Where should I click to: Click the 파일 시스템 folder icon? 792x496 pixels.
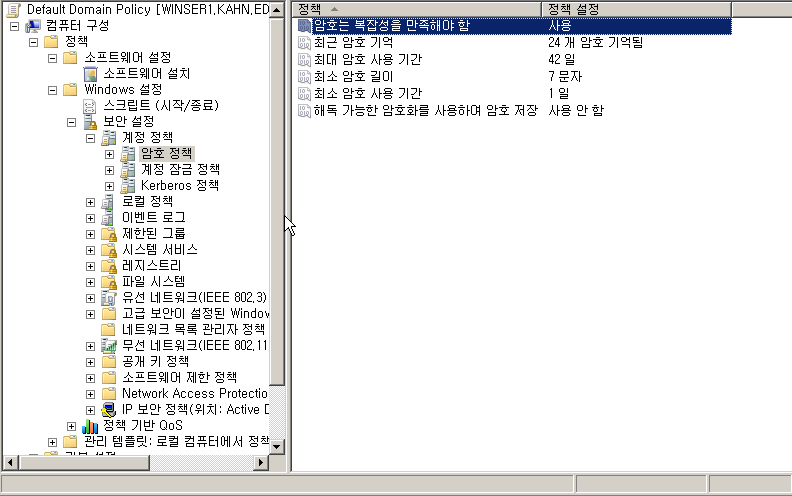tap(109, 282)
